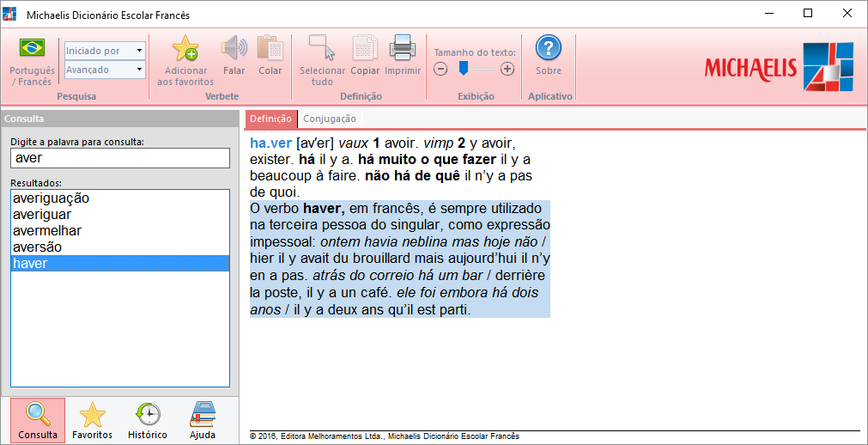Decrease text size with the minus icon
Image resolution: width=868 pixels, height=445 pixels.
(x=440, y=70)
